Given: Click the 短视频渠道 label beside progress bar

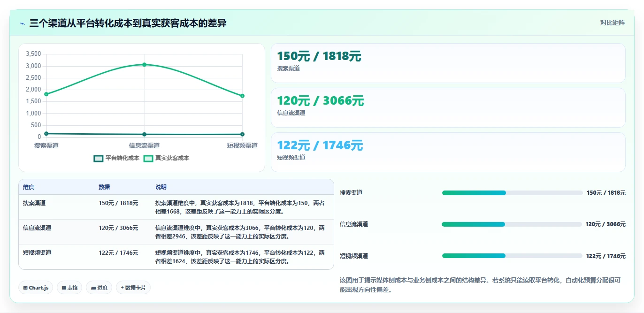Looking at the screenshot, I should point(354,256).
